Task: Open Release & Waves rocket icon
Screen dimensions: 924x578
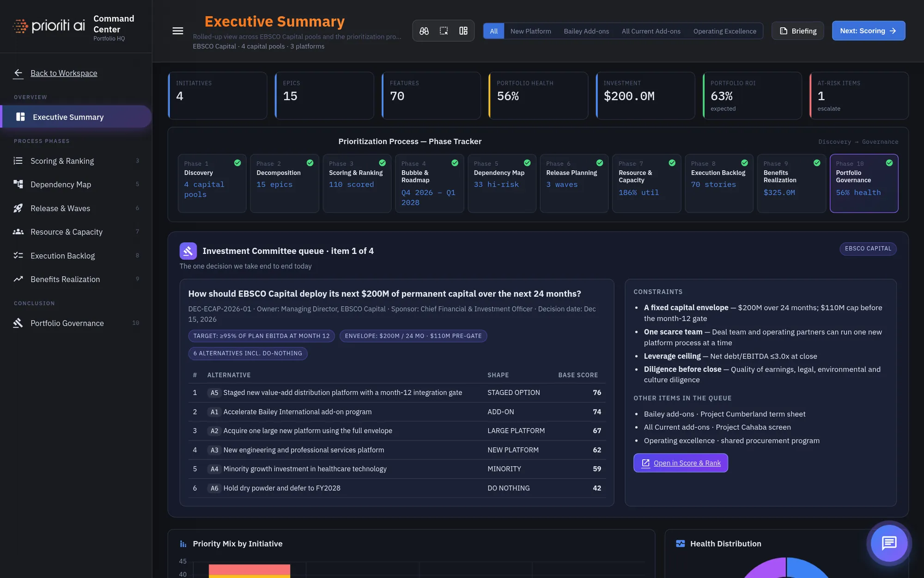Action: tap(18, 208)
